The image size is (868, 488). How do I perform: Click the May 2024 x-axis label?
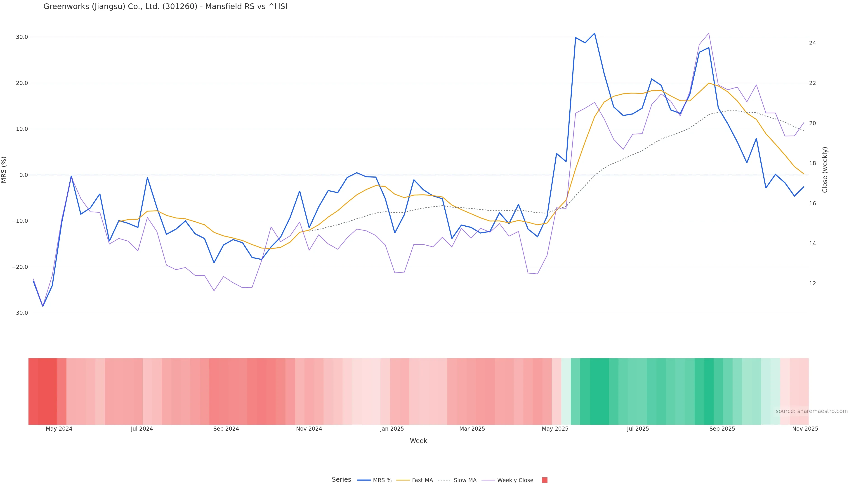[x=59, y=429]
